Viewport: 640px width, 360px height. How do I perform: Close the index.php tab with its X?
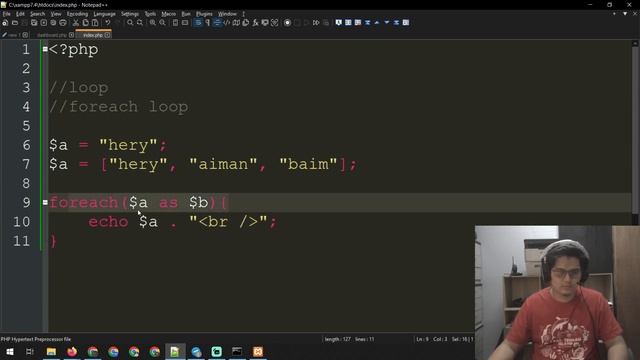click(107, 35)
